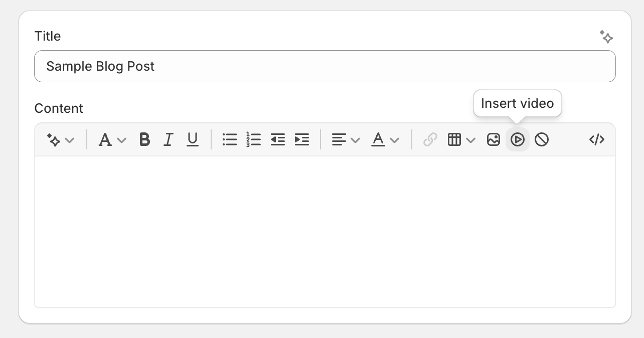Screen dimensions: 644x338
Task: Click the insert link icon
Action: 430,139
